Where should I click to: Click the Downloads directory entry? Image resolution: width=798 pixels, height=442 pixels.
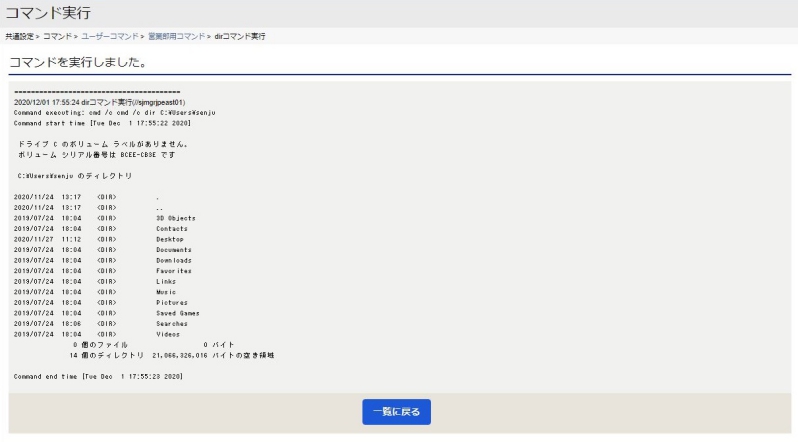(174, 260)
